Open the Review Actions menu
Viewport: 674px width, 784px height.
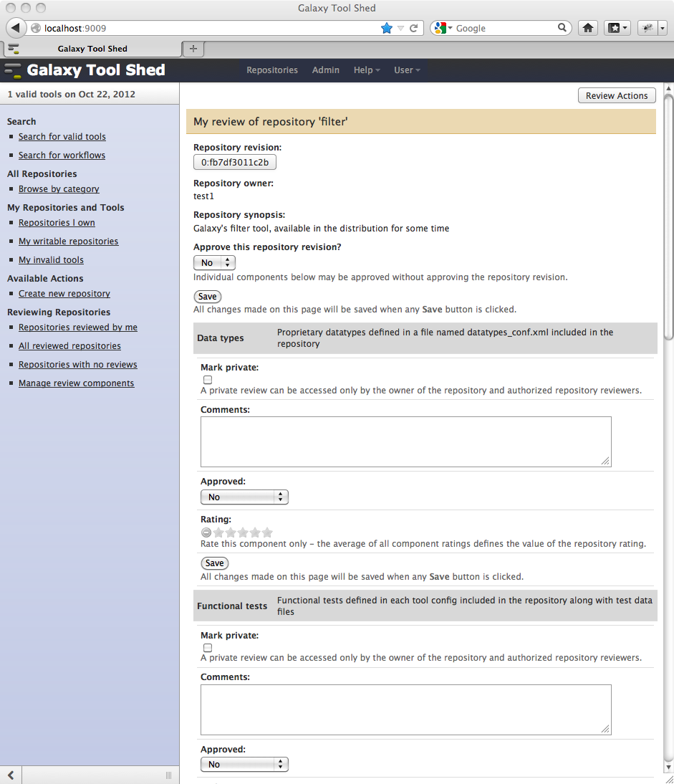coord(617,95)
